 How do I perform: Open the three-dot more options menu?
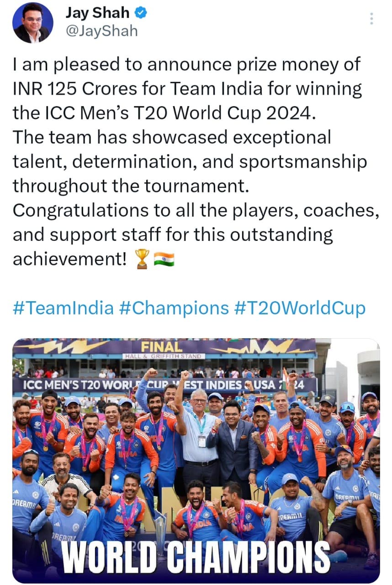(371, 19)
